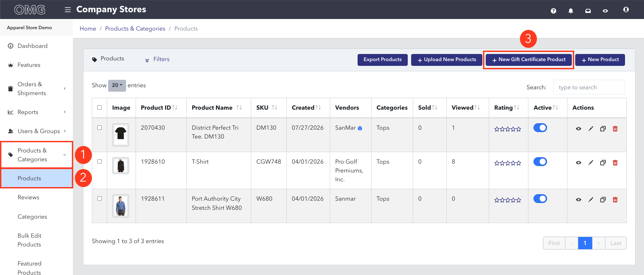Edit the Port Authority City Stretch Shirt
Viewport: 644px width, 275px height.
pos(591,200)
